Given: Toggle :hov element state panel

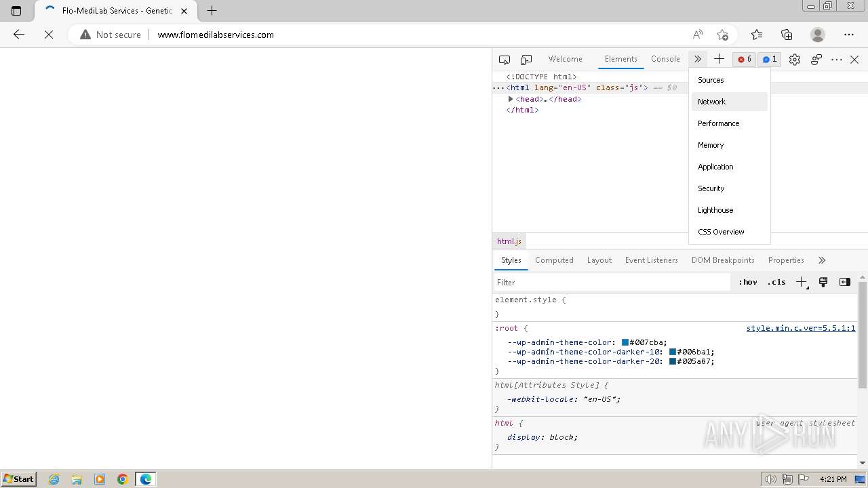Looking at the screenshot, I should pos(747,282).
